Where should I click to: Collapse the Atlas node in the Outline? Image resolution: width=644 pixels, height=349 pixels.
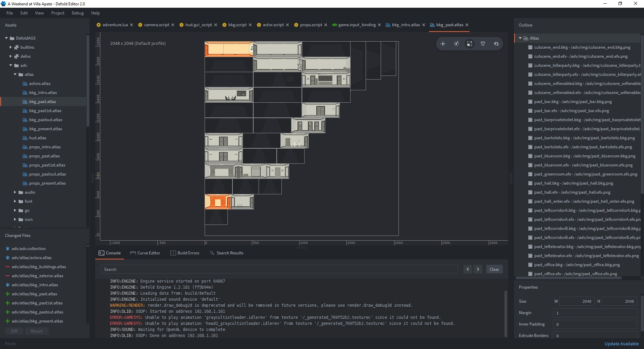coord(520,38)
